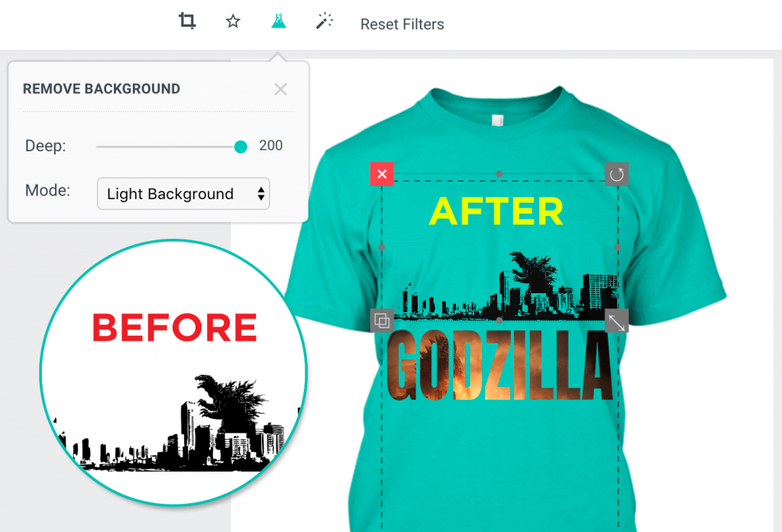The width and height of the screenshot is (782, 532).
Task: Select the GODZILLA text graphic
Action: [499, 365]
